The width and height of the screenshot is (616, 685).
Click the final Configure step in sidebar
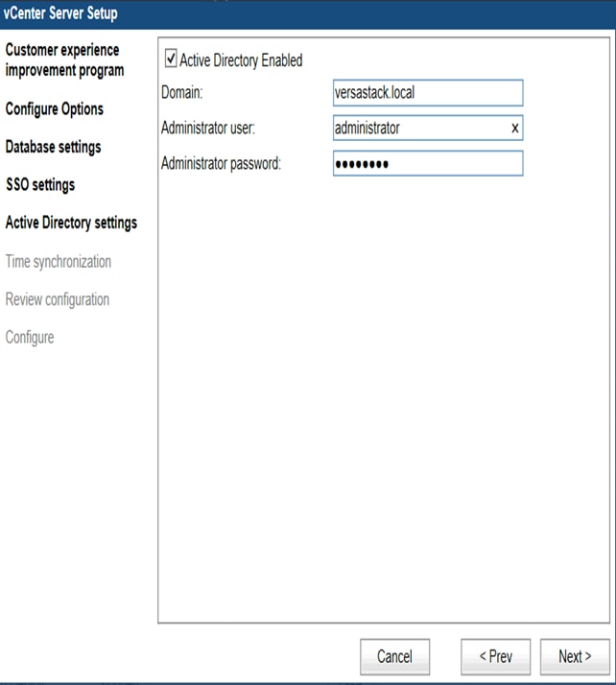click(x=30, y=338)
